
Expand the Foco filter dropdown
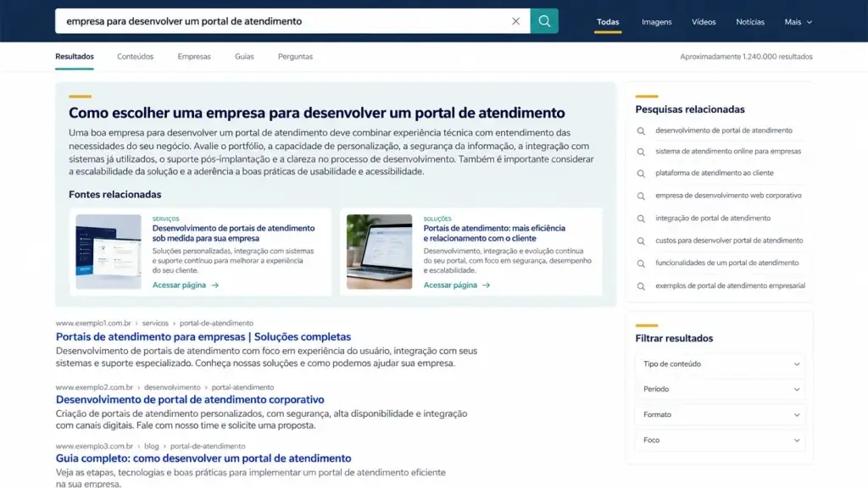(721, 441)
